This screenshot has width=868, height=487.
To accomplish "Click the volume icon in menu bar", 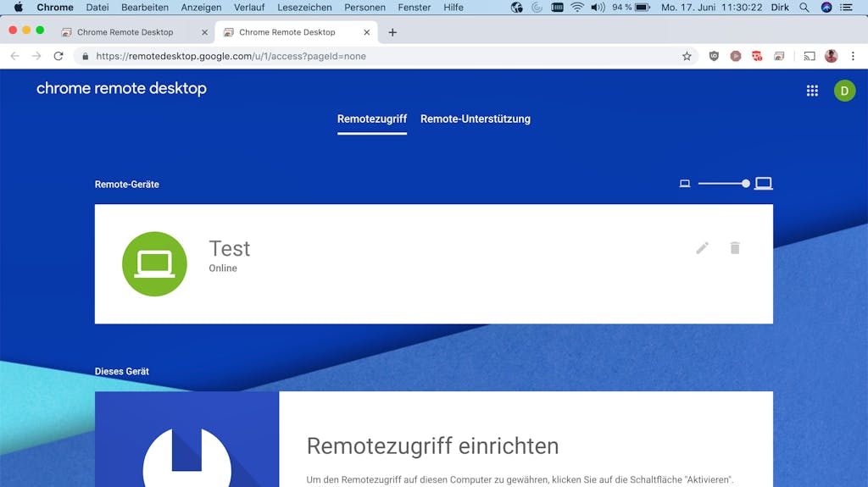I will point(598,7).
